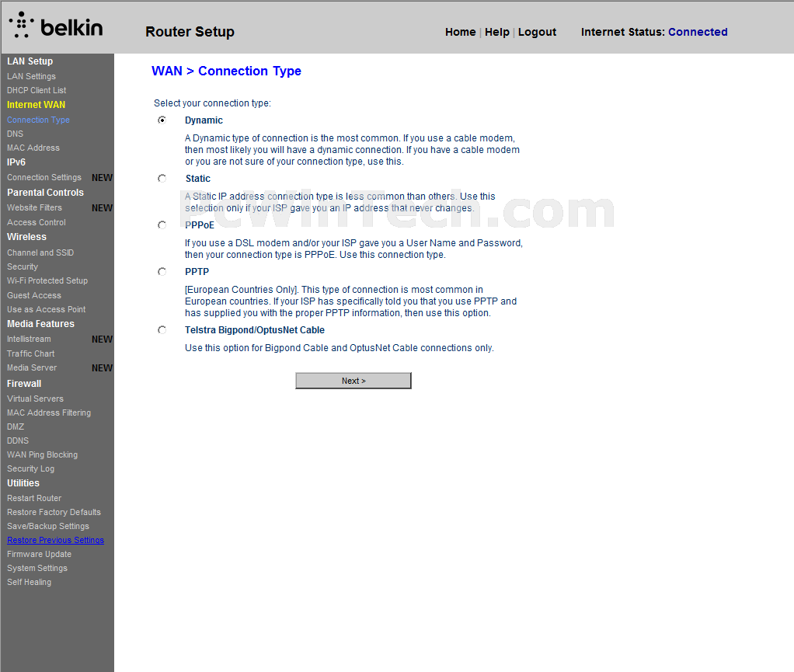Viewport: 794px width, 672px height.
Task: Open the DNS settings page
Action: pyautogui.click(x=16, y=134)
